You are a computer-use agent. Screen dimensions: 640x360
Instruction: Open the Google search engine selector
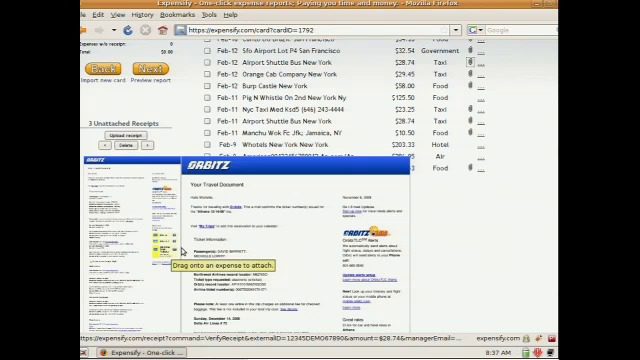(x=476, y=30)
